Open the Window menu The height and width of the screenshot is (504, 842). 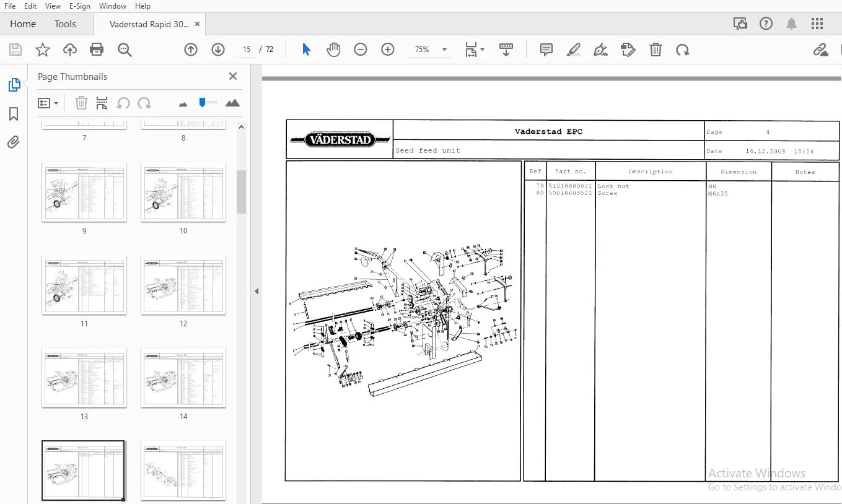(x=113, y=6)
